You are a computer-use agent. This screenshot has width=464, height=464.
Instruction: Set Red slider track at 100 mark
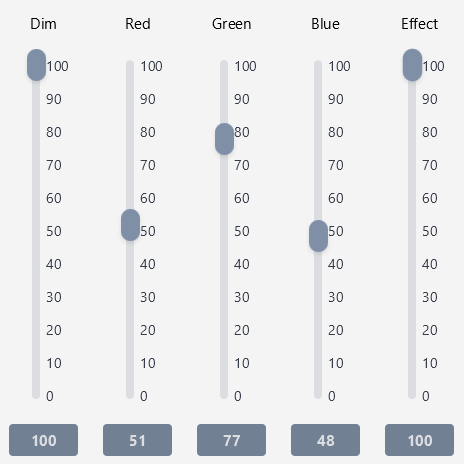pyautogui.click(x=130, y=66)
